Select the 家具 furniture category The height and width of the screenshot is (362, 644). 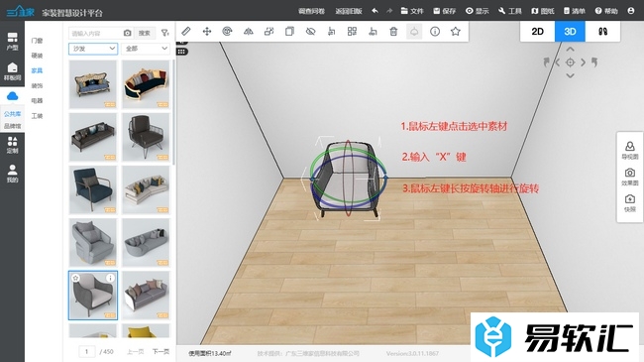[x=37, y=70]
